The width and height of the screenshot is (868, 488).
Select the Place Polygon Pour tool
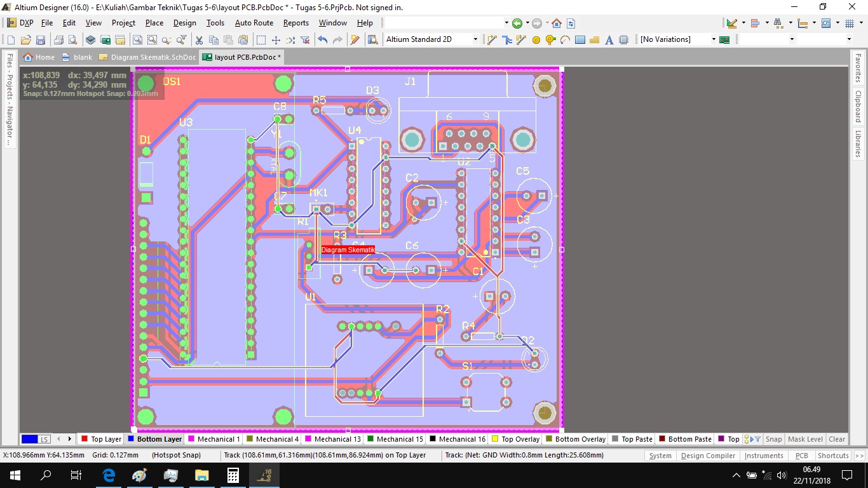click(x=595, y=39)
